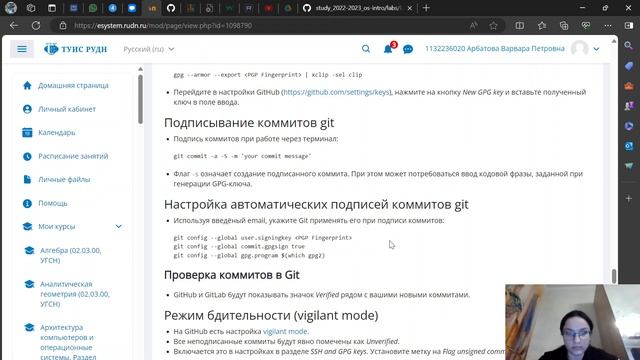Toggle the Edge sidebar panel button
The width and height of the screenshot is (640, 360).
(629, 25)
